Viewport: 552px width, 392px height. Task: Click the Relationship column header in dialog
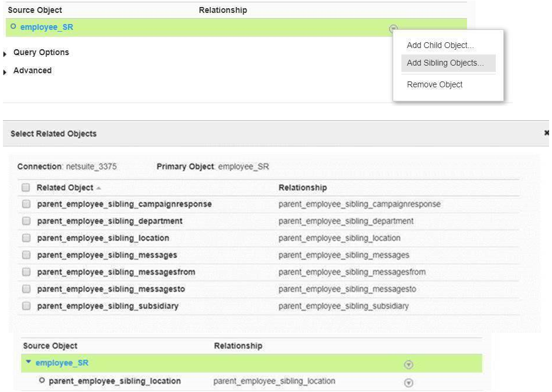click(302, 188)
